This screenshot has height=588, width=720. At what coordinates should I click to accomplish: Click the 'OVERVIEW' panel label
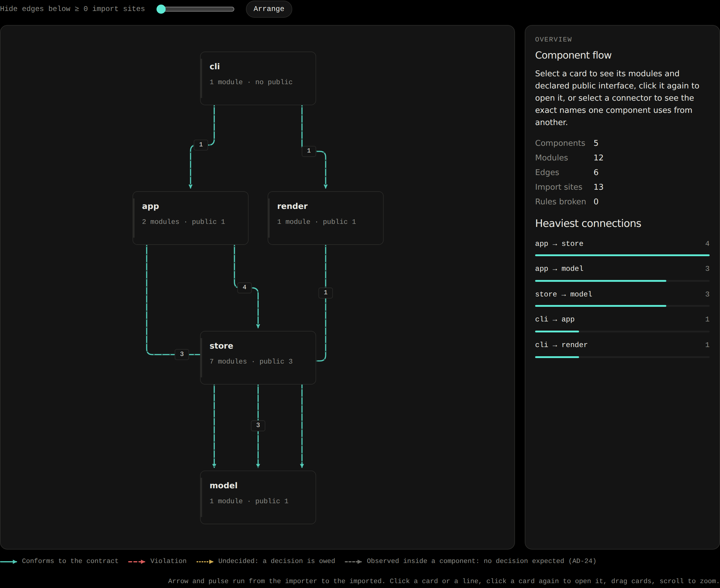tap(553, 40)
